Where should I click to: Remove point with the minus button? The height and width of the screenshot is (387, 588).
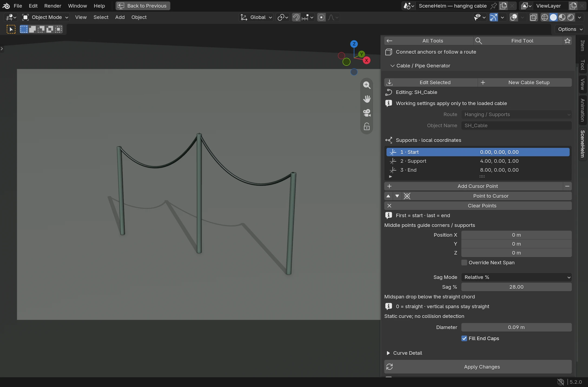pos(567,186)
